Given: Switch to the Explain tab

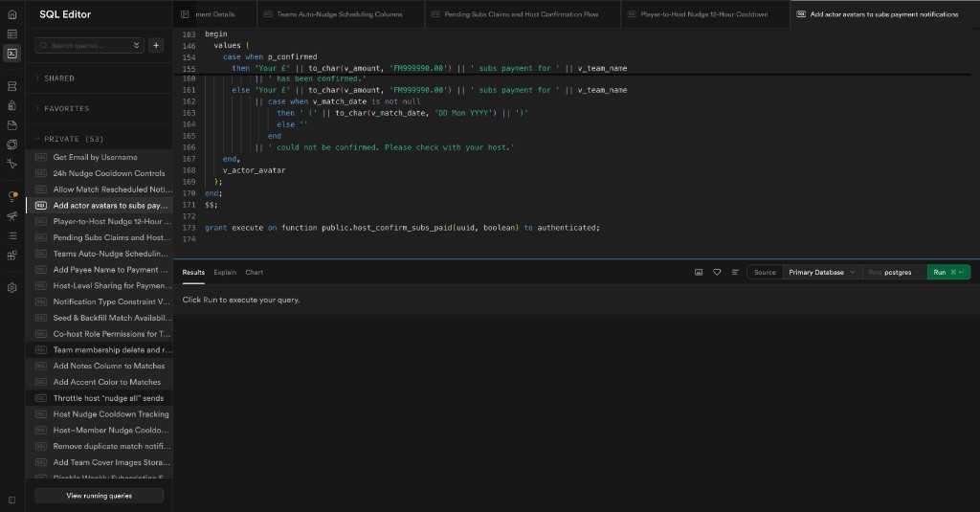Looking at the screenshot, I should (225, 273).
